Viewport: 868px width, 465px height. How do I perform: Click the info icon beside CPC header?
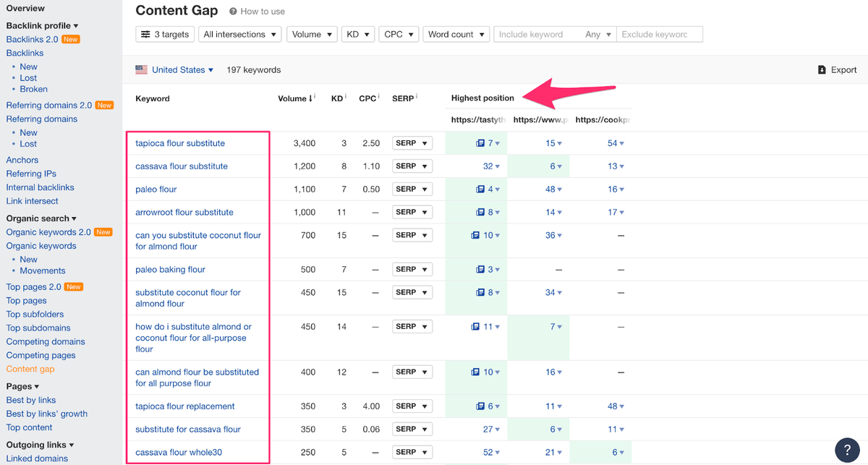pos(378,97)
